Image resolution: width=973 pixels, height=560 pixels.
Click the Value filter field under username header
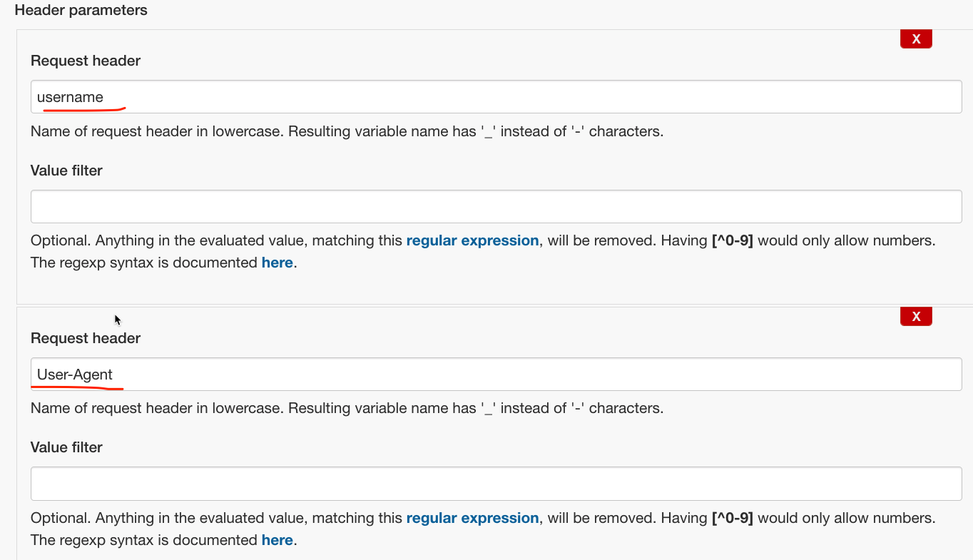point(496,207)
